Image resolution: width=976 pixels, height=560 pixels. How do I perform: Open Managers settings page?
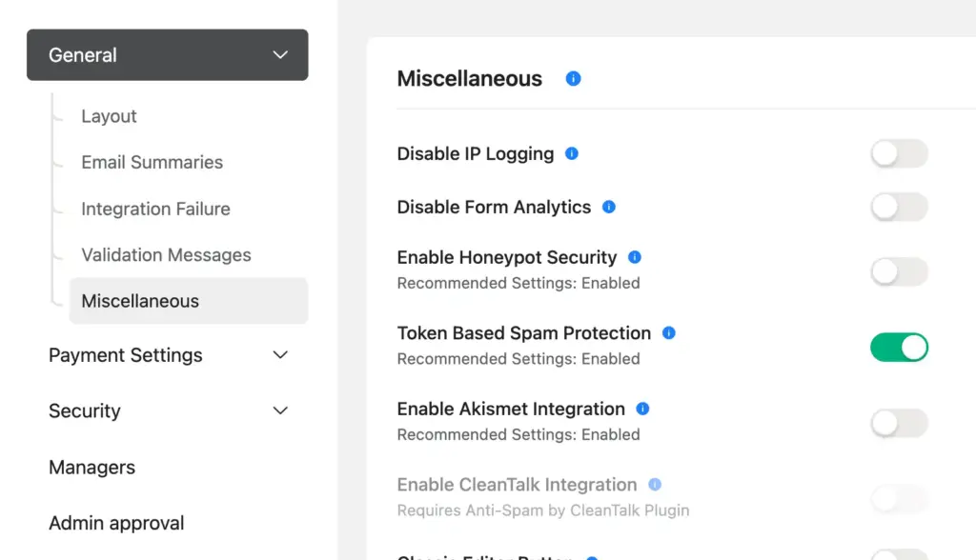[x=91, y=468]
